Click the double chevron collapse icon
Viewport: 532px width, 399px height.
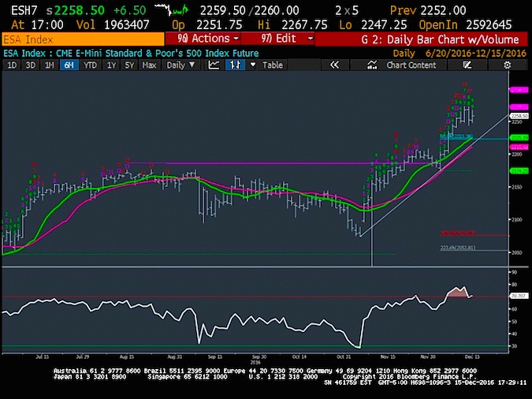click(334, 65)
